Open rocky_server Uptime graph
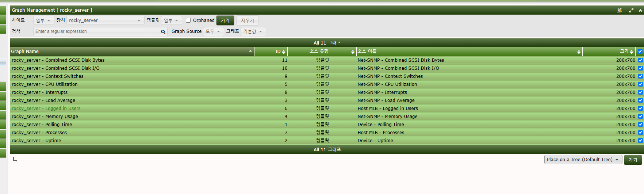644x194 pixels. [37, 141]
